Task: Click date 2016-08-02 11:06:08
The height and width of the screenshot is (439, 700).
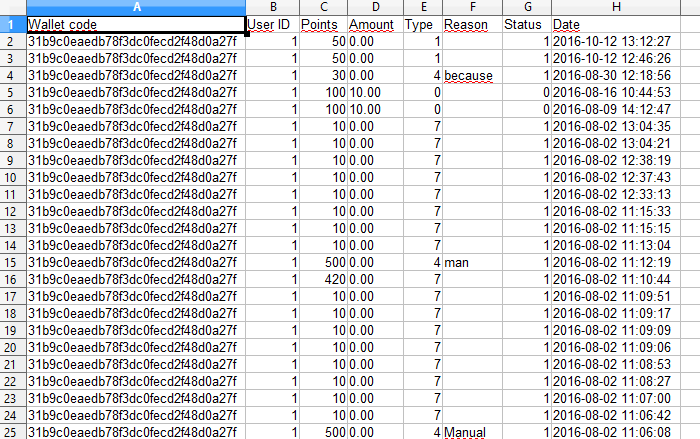Action: point(616,432)
